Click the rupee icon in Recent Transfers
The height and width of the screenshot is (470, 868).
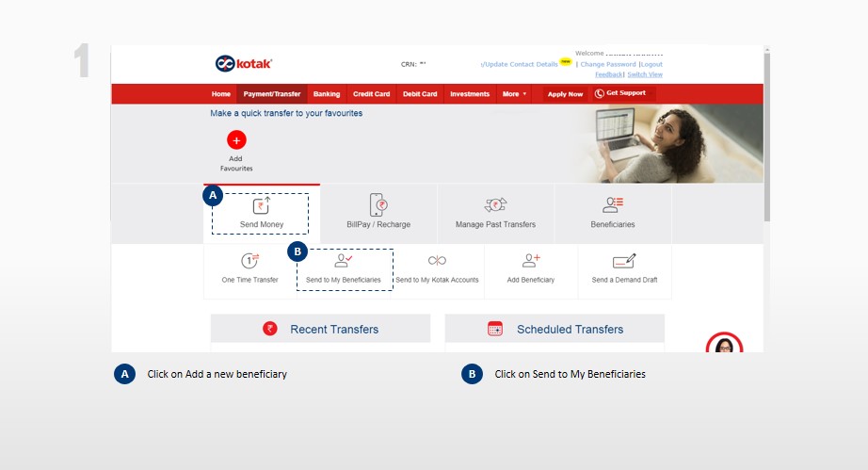pos(269,329)
